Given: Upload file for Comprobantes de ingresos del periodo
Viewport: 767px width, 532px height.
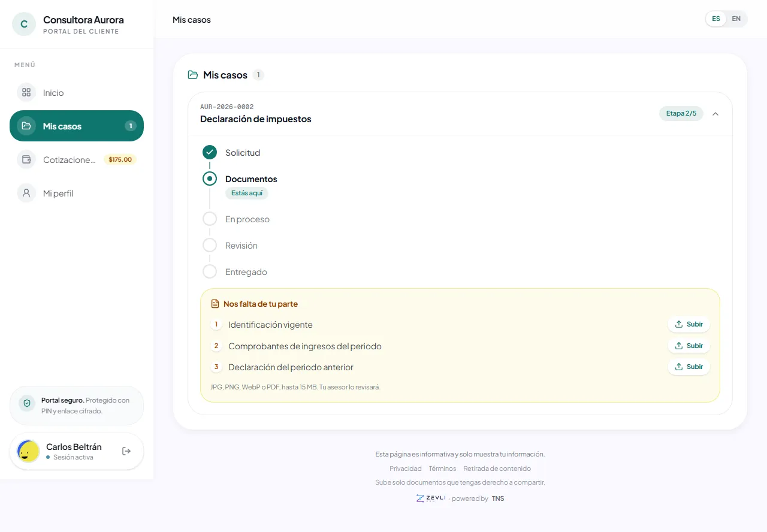Looking at the screenshot, I should [x=689, y=346].
